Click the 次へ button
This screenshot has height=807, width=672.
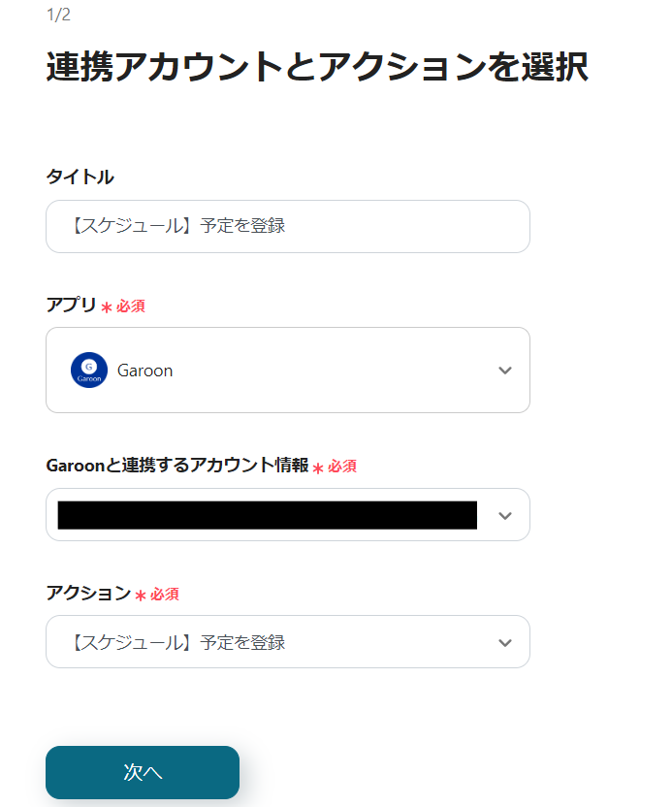pos(142,772)
